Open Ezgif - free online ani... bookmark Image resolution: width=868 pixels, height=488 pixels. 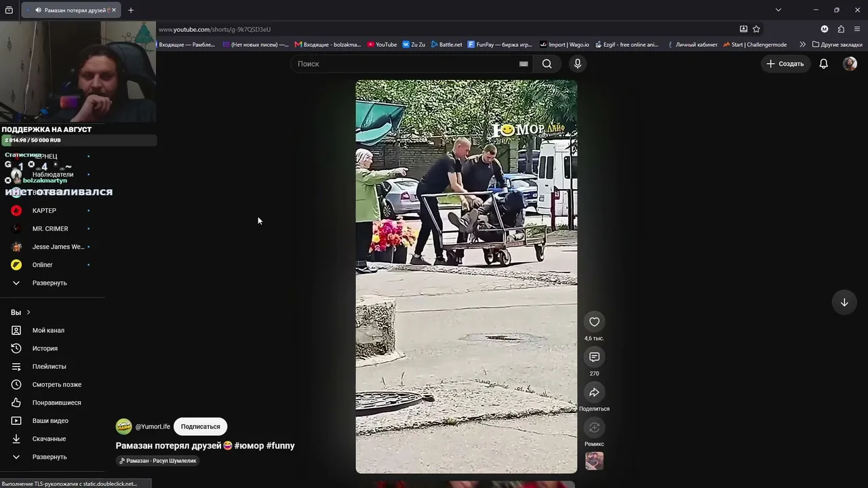627,45
